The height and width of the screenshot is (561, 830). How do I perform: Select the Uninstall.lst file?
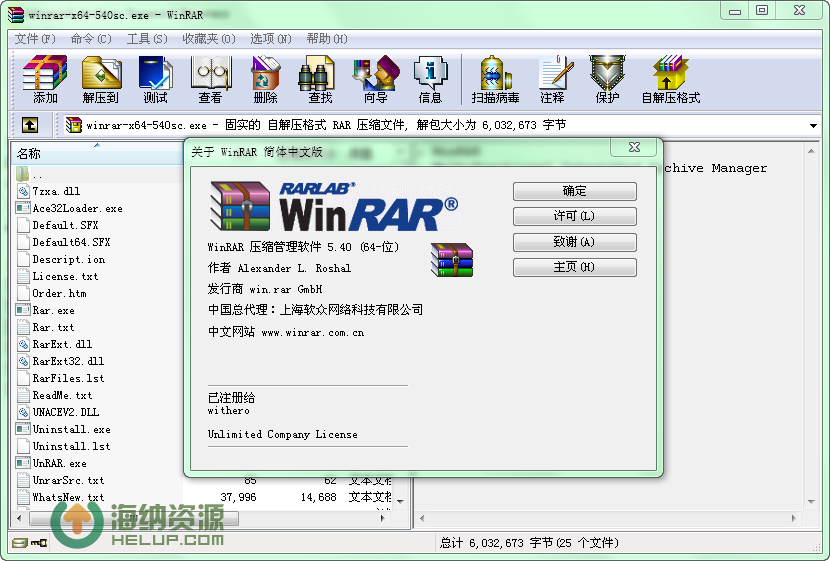coord(71,446)
